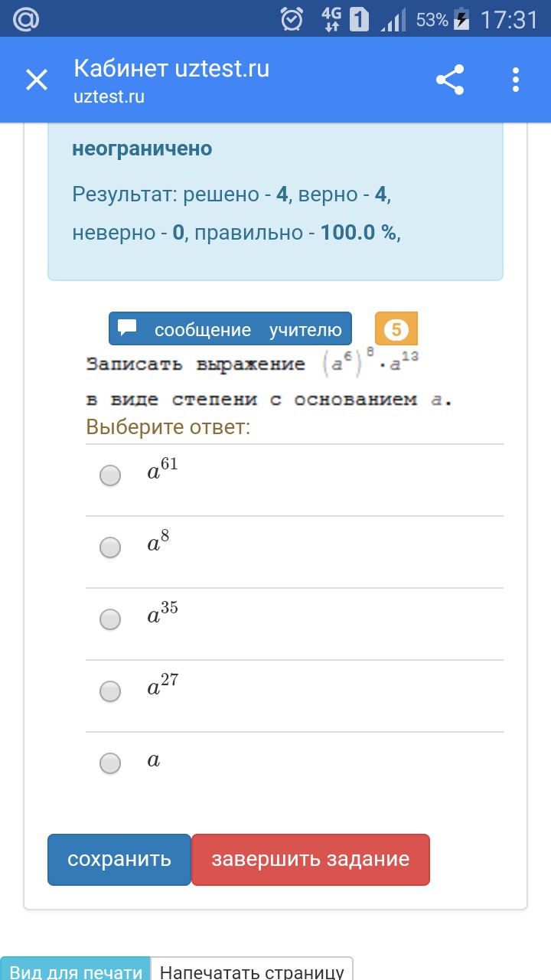551x980 pixels.
Task: Select the a^61 answer option
Action: (x=111, y=475)
